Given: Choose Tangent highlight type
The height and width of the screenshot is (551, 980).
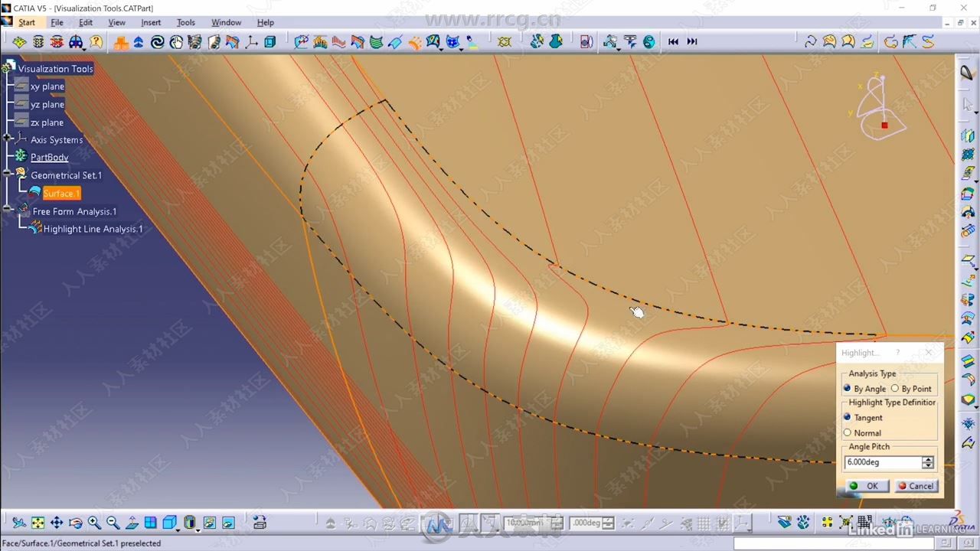Looking at the screenshot, I should coord(863,418).
